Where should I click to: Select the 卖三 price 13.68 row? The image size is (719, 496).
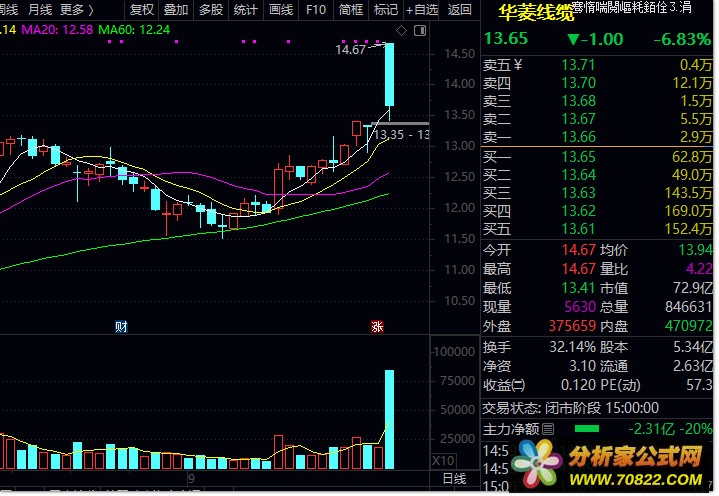597,101
